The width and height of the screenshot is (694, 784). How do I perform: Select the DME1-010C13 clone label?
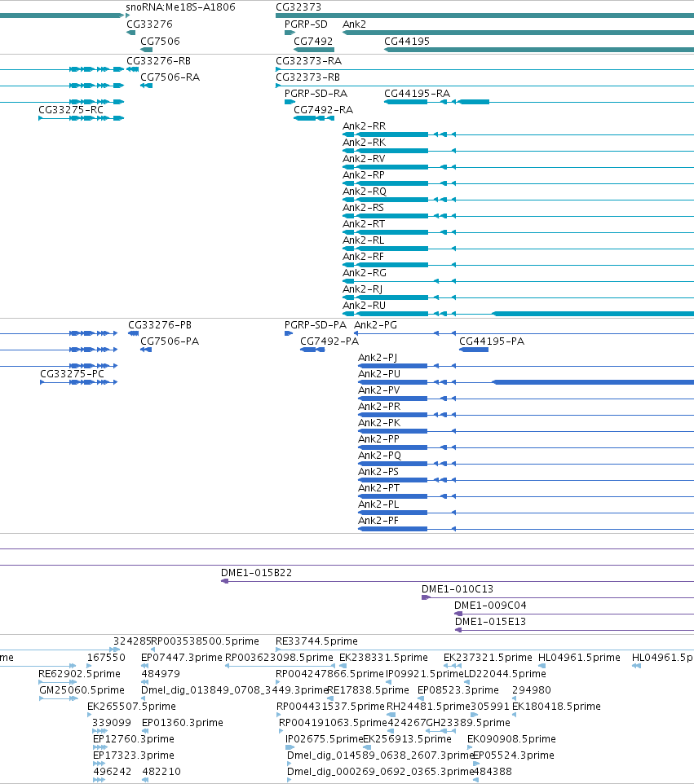[458, 588]
